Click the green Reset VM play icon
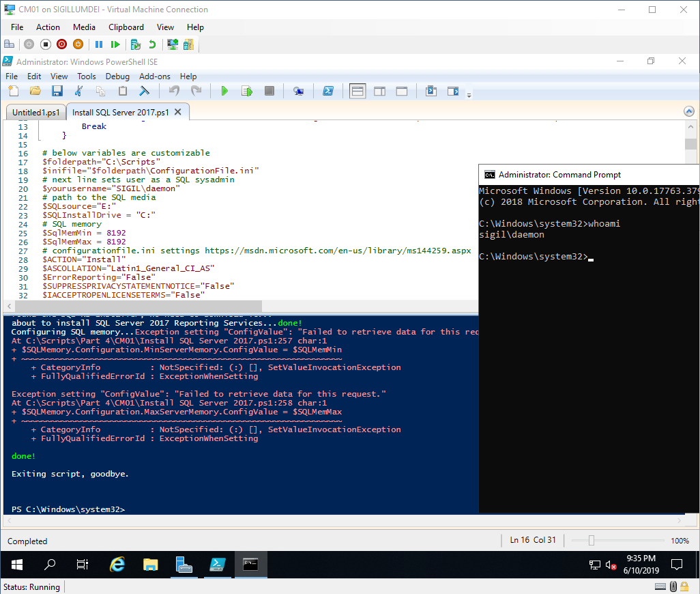700x594 pixels. point(115,44)
